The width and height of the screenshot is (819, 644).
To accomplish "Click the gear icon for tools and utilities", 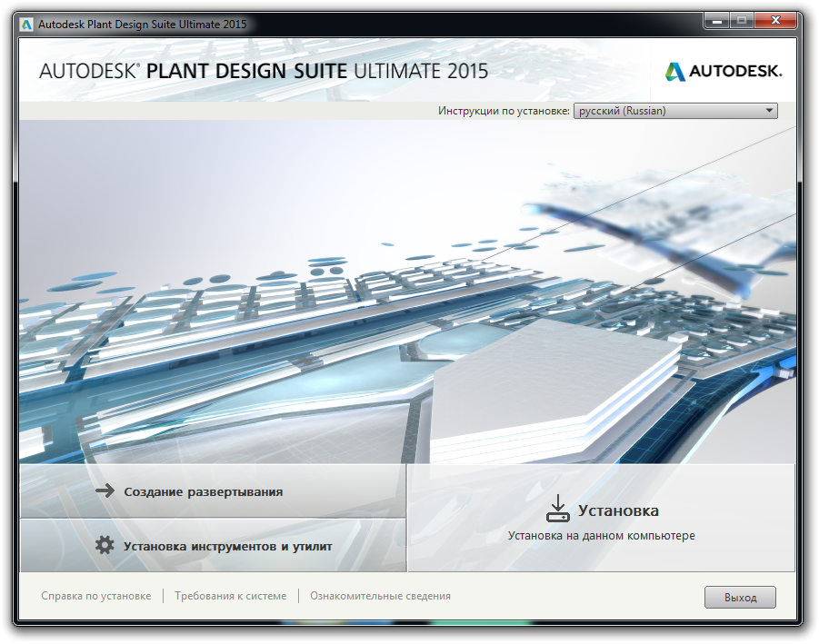I will click(x=105, y=545).
